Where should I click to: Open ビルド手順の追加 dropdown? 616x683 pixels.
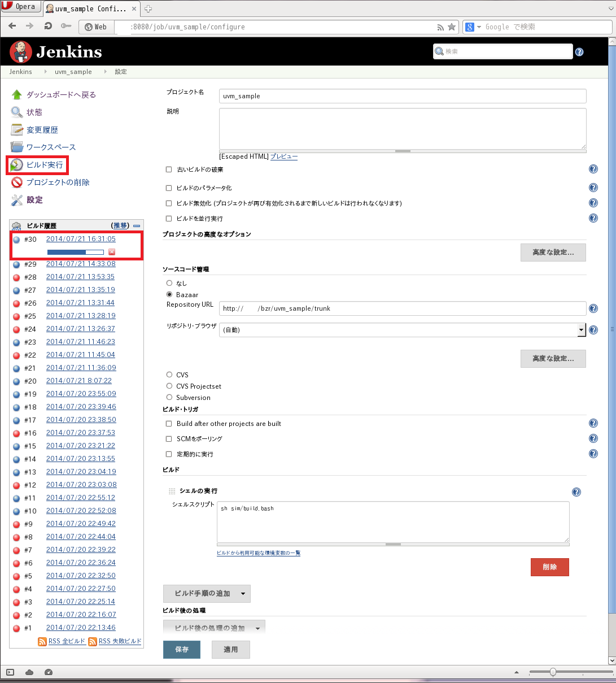(x=207, y=594)
